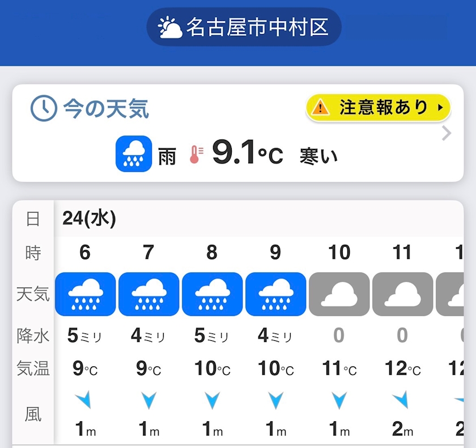Click the clock icon beside 今の天気
This screenshot has height=448, width=476.
pos(44,108)
